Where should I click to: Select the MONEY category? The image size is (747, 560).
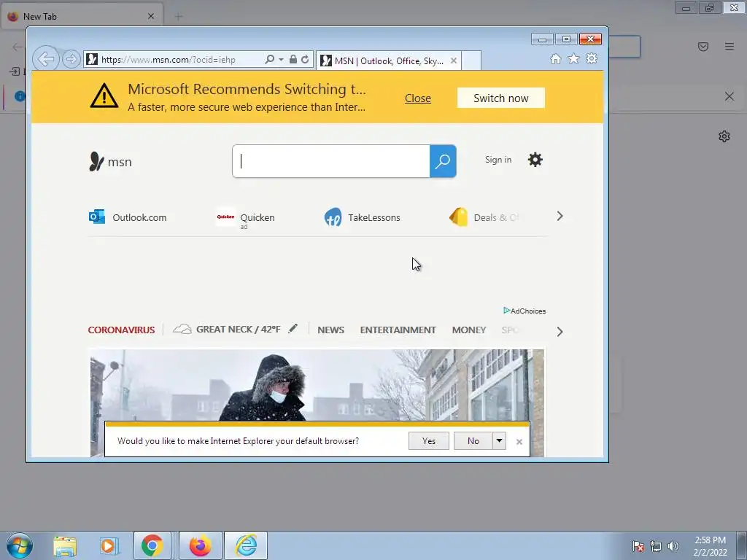coord(469,330)
